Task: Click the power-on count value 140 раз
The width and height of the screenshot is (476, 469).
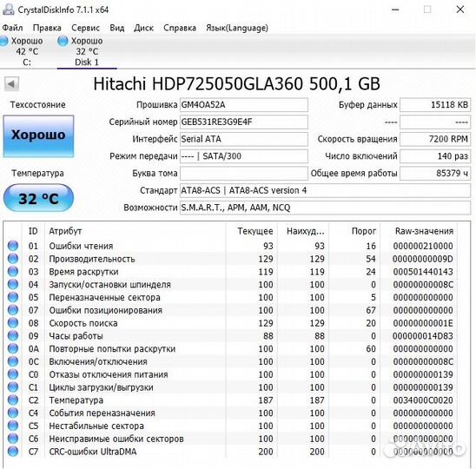Action: pyautogui.click(x=435, y=156)
